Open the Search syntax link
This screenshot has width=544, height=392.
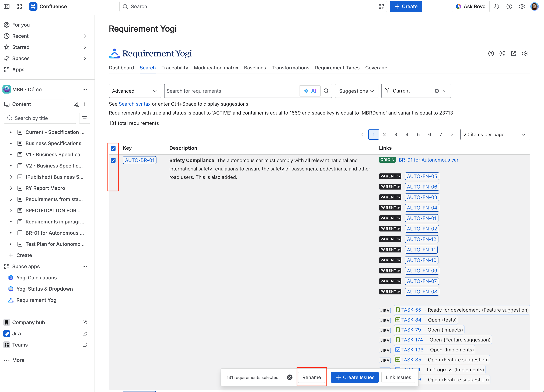coord(135,104)
